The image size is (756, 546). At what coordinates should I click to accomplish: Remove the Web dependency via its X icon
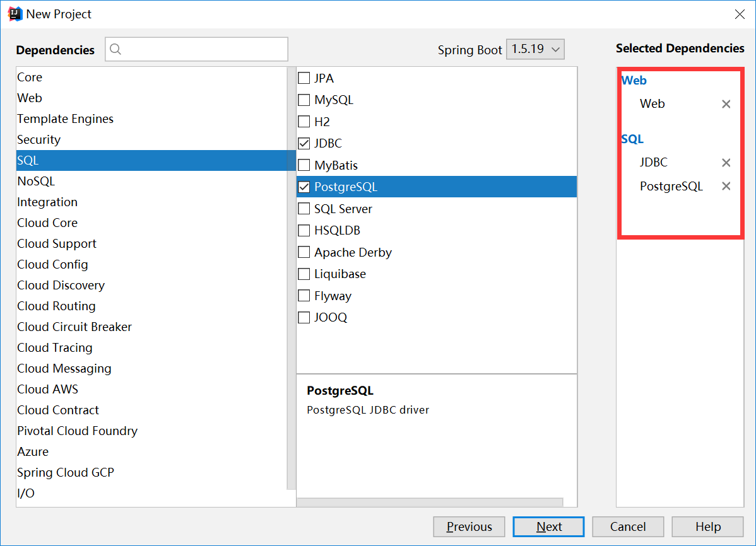click(x=726, y=103)
